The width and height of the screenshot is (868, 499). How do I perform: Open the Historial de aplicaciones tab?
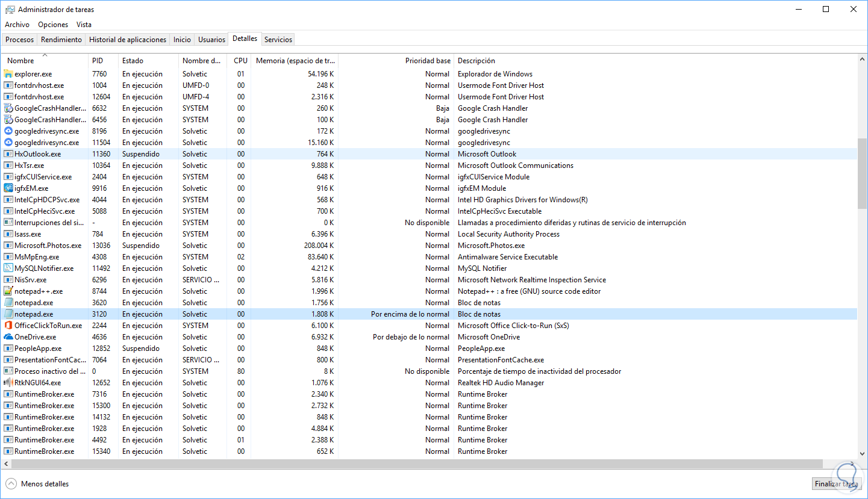128,40
